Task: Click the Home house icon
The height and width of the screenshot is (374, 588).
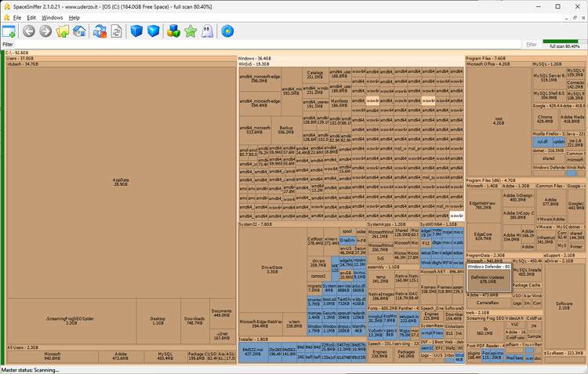Action: [79, 31]
